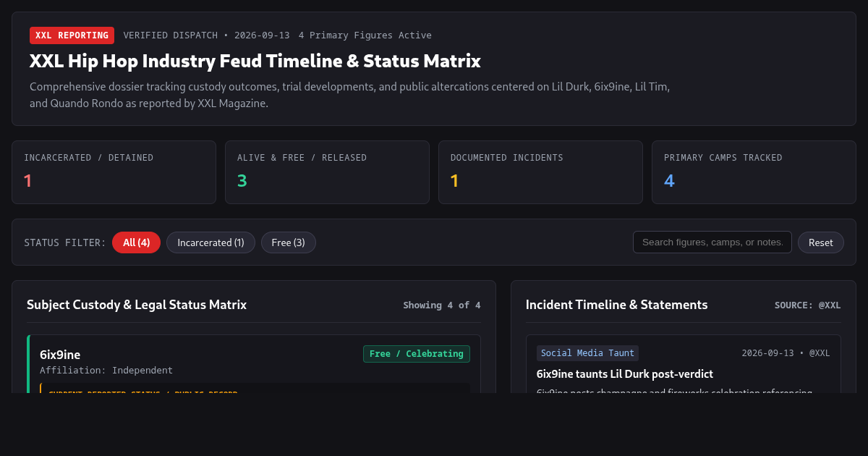Click 'Subject Custody & Legal Status Matrix' heading
The height and width of the screenshot is (456, 868).
(x=137, y=305)
